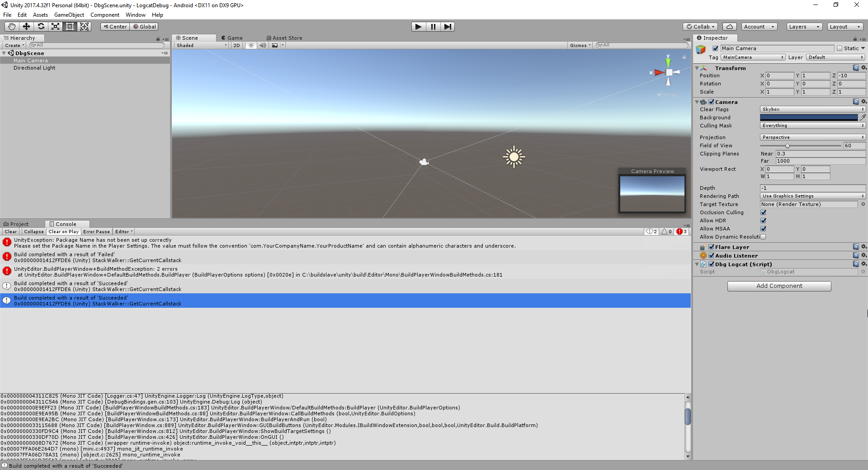Screen dimensions: 868x470
Task: Pause the game playback
Action: pyautogui.click(x=433, y=27)
